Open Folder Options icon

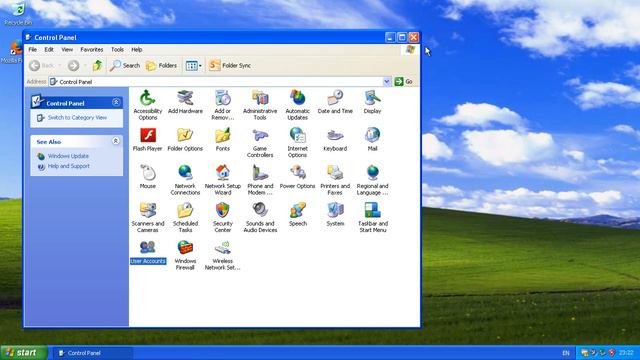pyautogui.click(x=185, y=140)
